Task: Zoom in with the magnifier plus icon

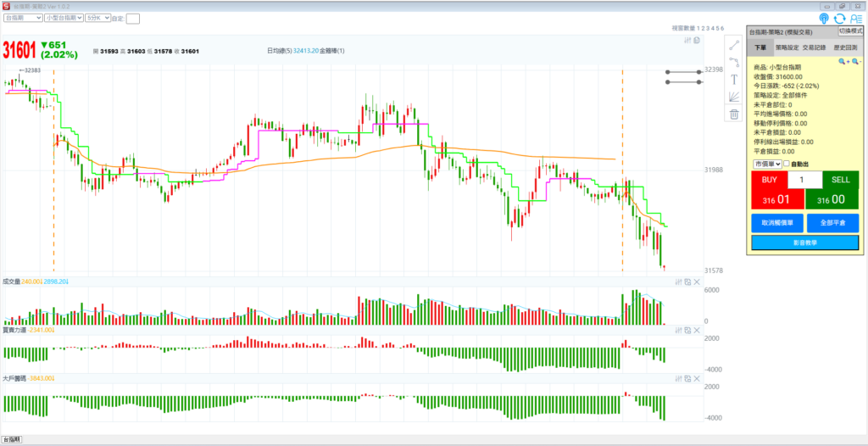Action: coord(843,62)
